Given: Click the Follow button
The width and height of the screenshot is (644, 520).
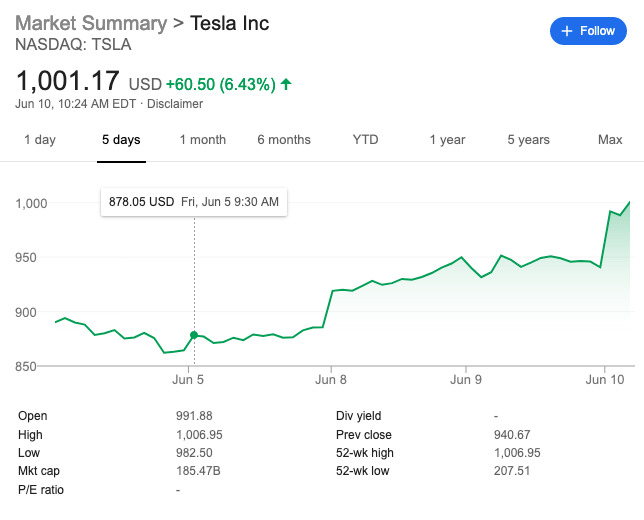Looking at the screenshot, I should tap(588, 31).
